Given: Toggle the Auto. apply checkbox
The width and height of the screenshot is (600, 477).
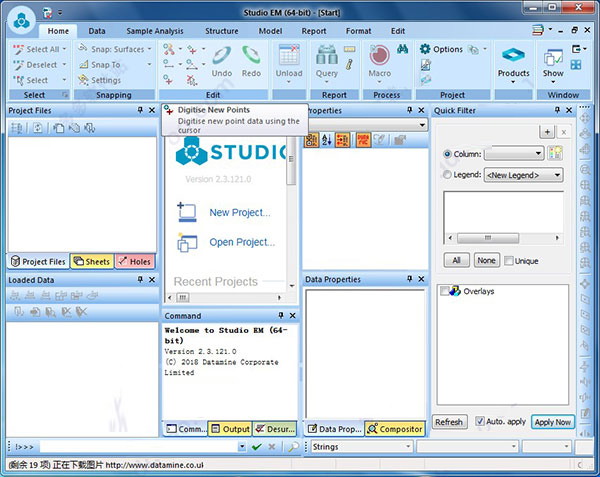Looking at the screenshot, I should (479, 421).
